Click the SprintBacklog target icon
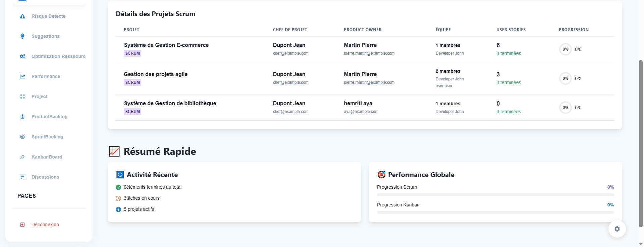 click(x=22, y=137)
